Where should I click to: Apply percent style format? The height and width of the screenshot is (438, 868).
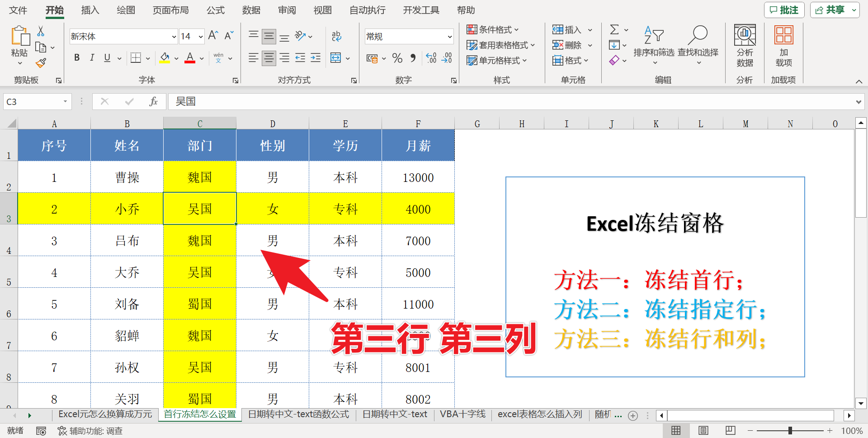397,58
